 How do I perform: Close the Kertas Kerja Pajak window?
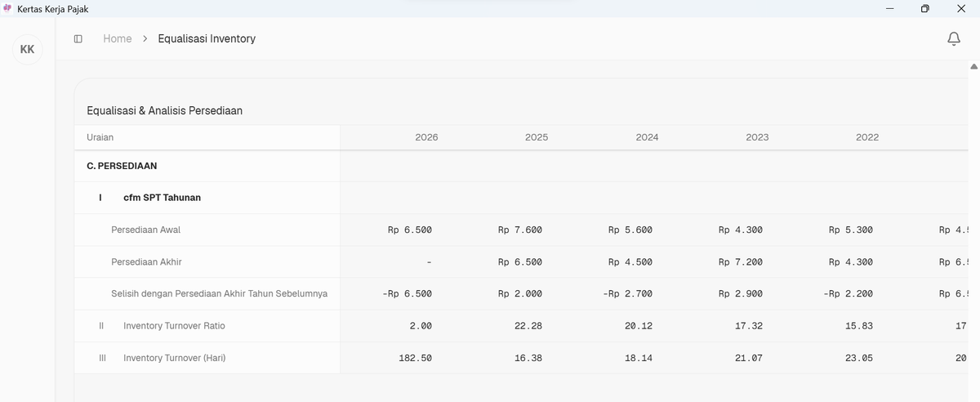point(960,9)
